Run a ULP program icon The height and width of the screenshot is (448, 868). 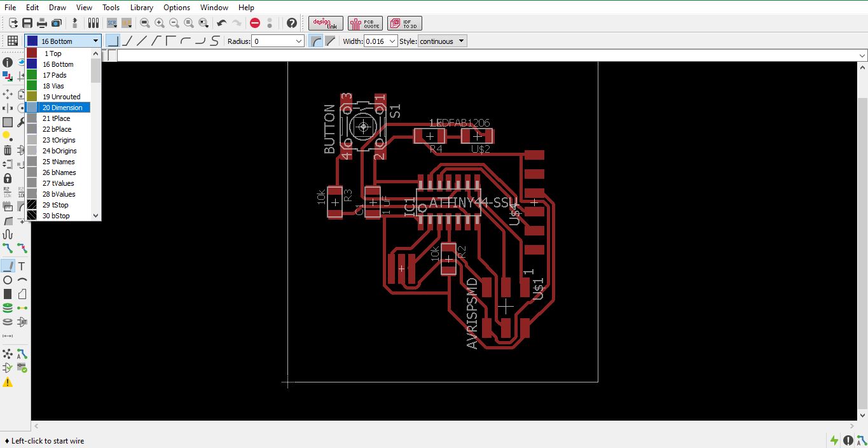coord(127,23)
